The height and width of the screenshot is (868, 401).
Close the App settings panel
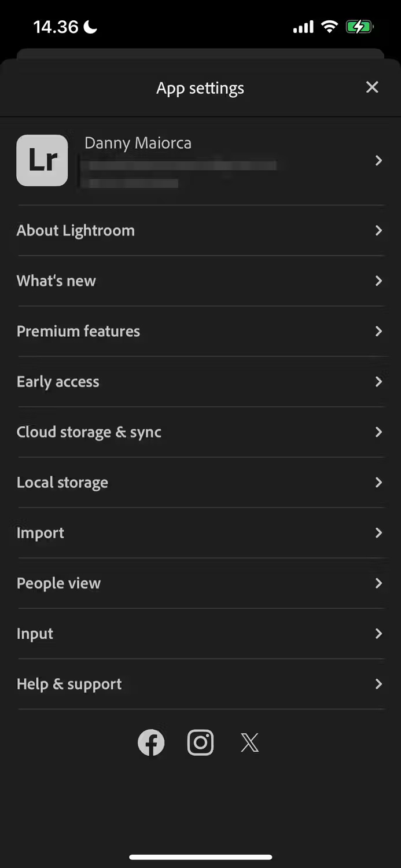372,87
